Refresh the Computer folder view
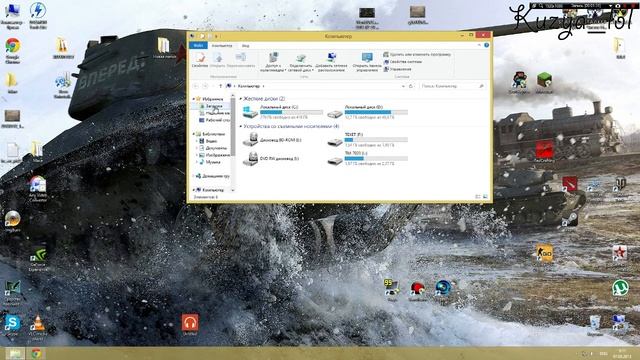The width and height of the screenshot is (640, 360). tap(411, 86)
